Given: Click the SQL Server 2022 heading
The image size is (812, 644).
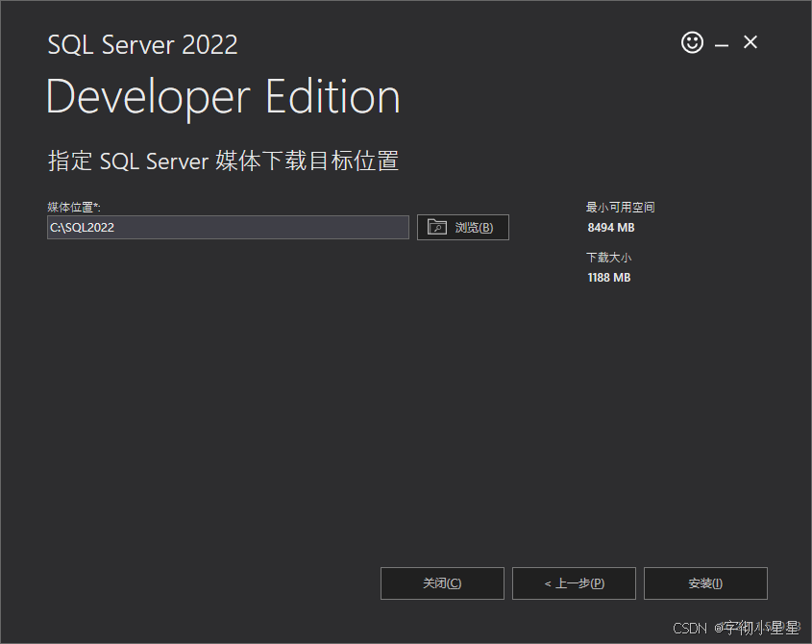Looking at the screenshot, I should click(142, 44).
